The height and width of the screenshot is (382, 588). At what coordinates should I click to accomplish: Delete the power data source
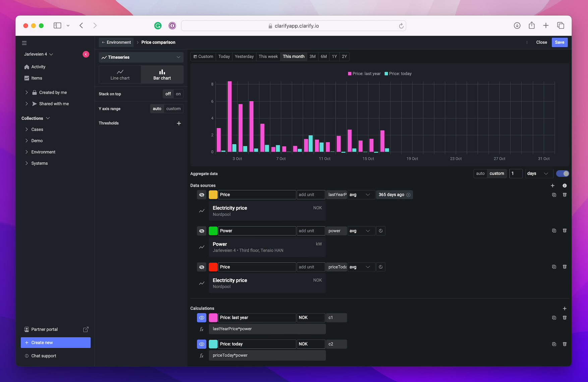(x=565, y=231)
